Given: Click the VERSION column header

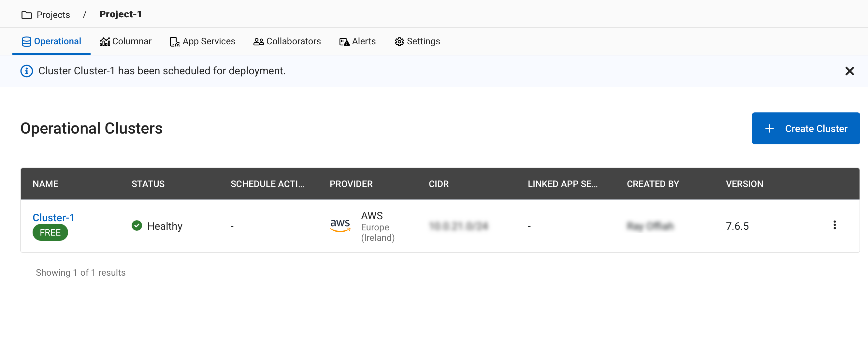Looking at the screenshot, I should [x=744, y=184].
